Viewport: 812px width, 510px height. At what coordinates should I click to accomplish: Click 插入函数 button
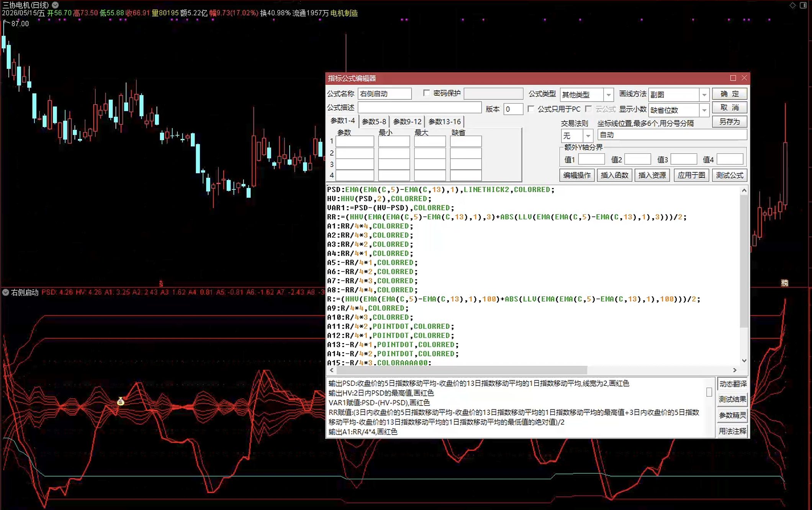[614, 175]
